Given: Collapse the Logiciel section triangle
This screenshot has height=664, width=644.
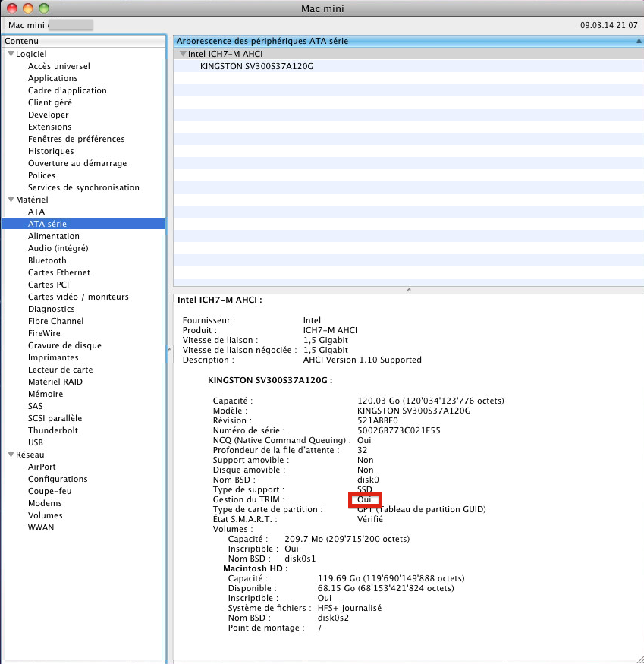Looking at the screenshot, I should 11,54.
